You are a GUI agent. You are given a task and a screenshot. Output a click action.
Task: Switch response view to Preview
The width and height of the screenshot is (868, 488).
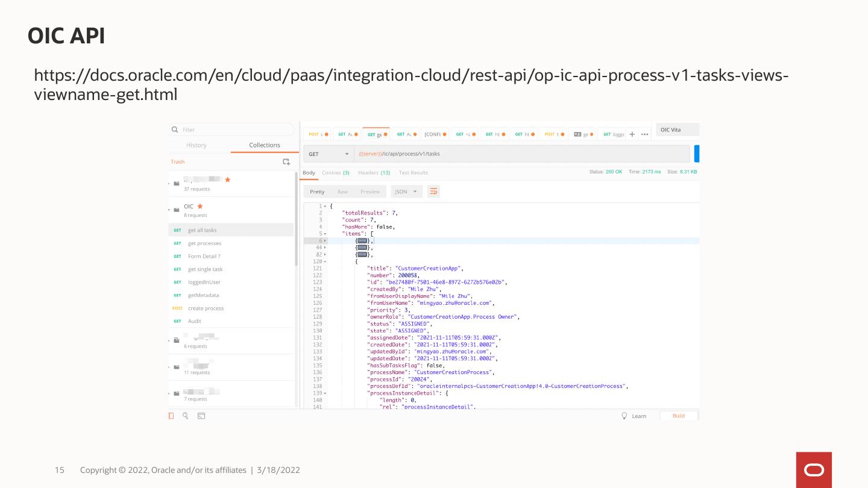click(370, 192)
